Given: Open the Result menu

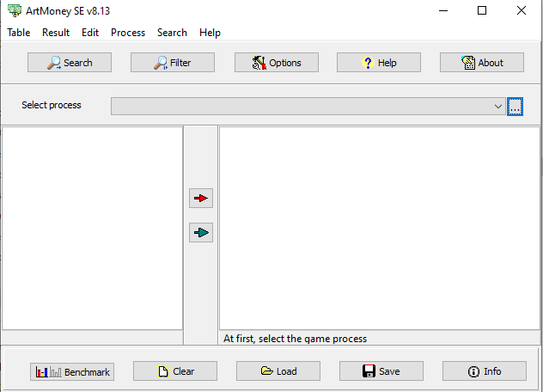Looking at the screenshot, I should tap(56, 33).
